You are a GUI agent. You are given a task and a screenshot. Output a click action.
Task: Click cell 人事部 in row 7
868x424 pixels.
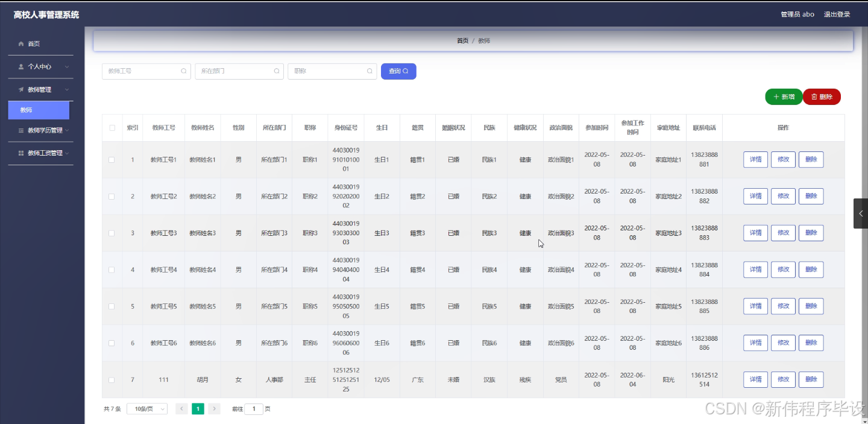coord(274,380)
